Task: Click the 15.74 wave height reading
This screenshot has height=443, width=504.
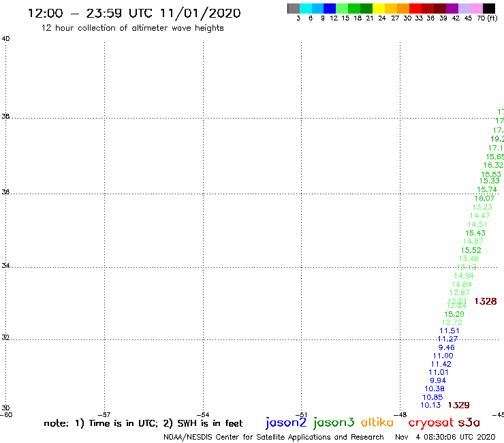Action: point(487,190)
